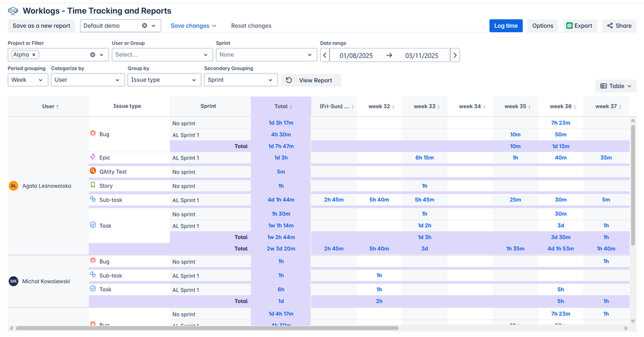
Task: Click the Worklogs app logo icon
Action: (x=13, y=11)
